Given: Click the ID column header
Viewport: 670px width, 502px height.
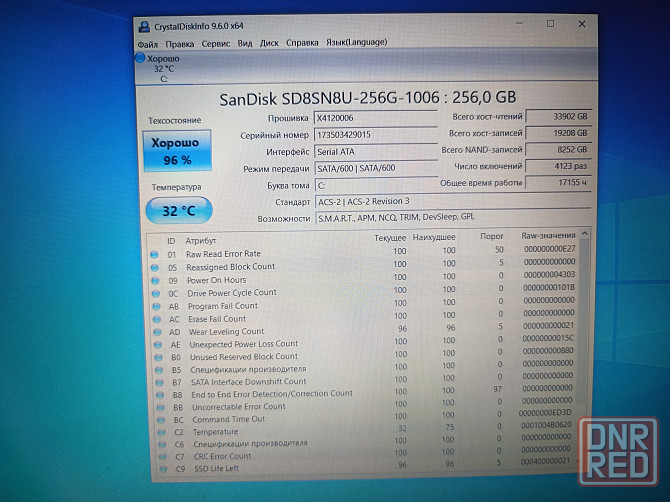Looking at the screenshot, I should coord(171,241).
